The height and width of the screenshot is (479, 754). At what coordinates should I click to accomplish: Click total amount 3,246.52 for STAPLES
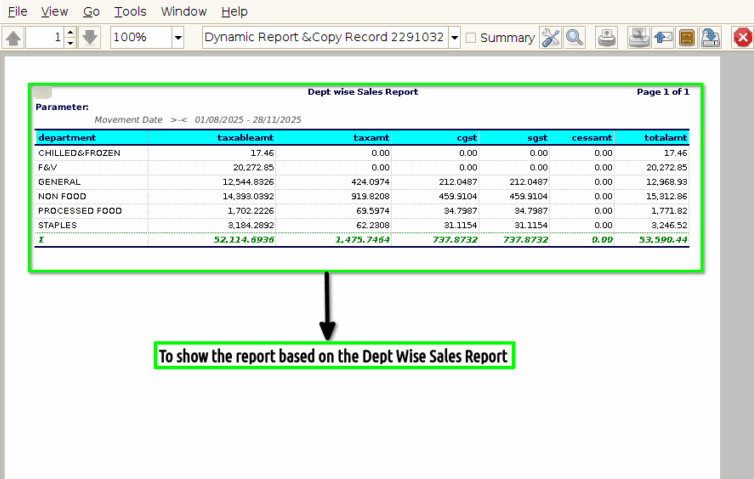click(x=669, y=225)
